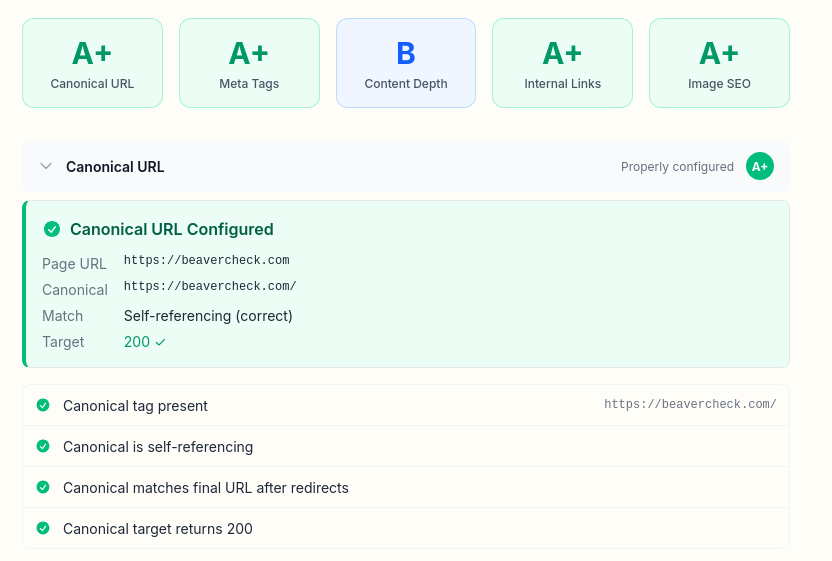
Task: Collapse the Canonical URL section chevron
Action: pos(46,167)
